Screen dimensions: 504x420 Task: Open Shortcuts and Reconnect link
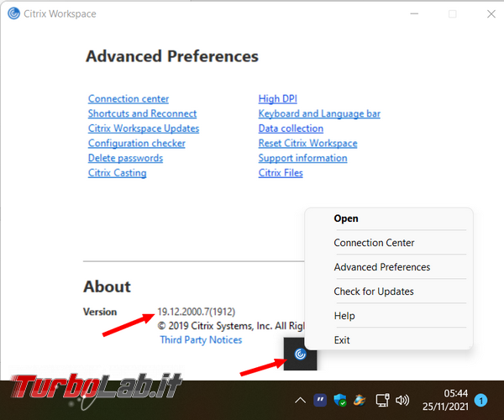142,113
